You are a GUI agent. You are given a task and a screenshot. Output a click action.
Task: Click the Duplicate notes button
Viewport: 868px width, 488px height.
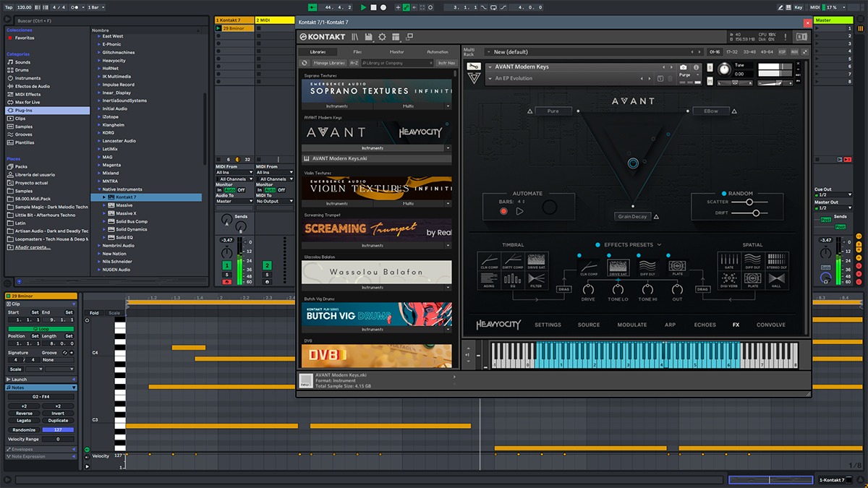58,421
